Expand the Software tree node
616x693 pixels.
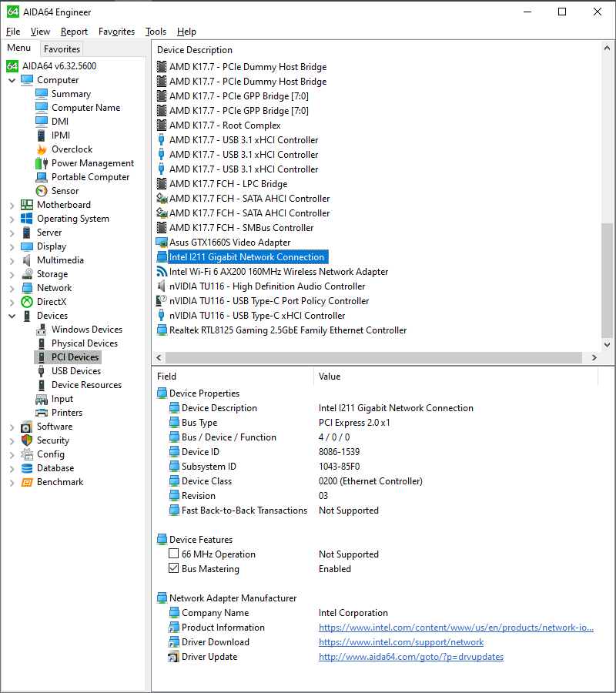click(12, 427)
